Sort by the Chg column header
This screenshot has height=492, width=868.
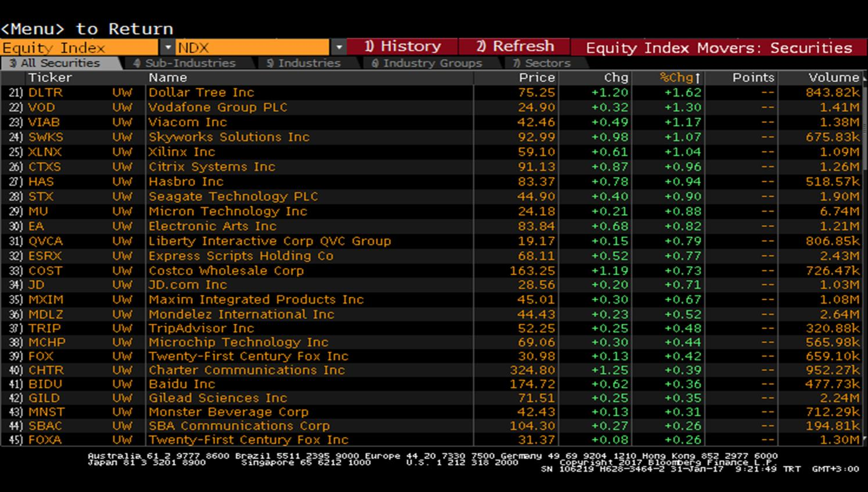pos(616,78)
